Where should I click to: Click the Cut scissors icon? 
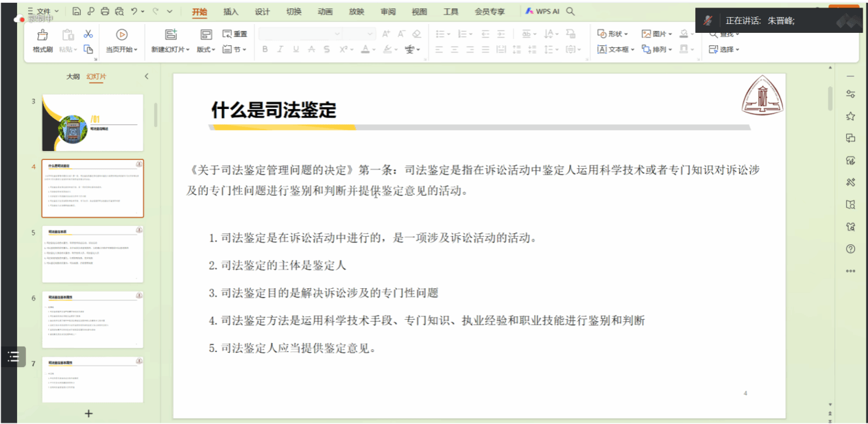[x=88, y=34]
